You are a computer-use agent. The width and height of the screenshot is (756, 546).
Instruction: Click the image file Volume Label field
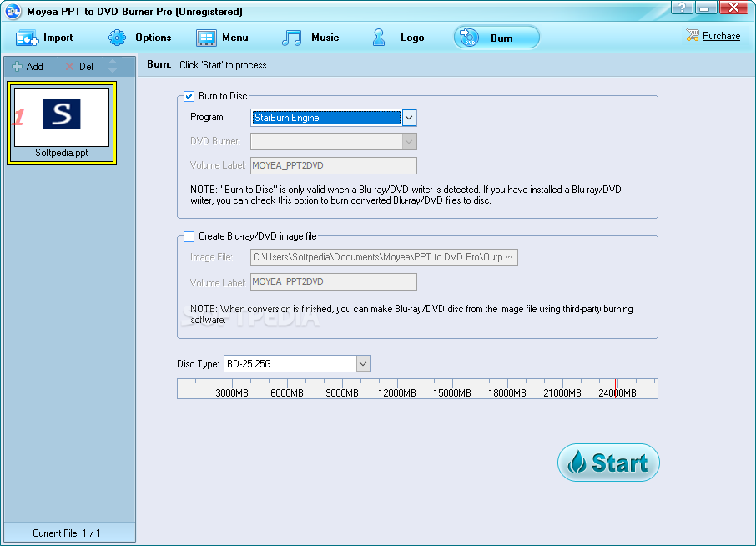334,281
